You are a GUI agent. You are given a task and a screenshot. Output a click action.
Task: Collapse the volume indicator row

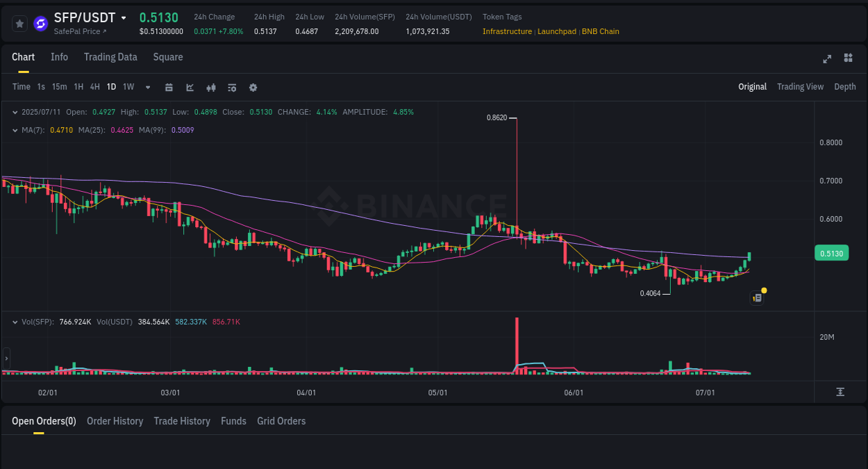tap(15, 321)
